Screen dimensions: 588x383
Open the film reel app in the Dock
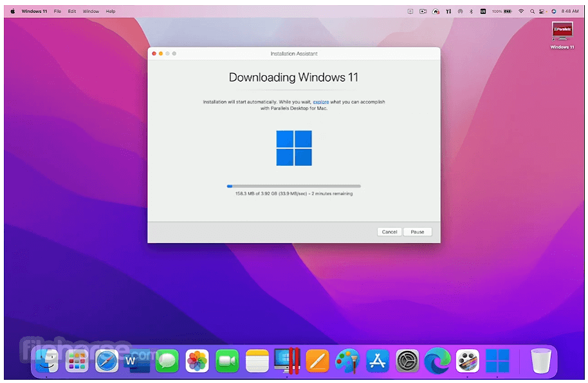[467, 361]
